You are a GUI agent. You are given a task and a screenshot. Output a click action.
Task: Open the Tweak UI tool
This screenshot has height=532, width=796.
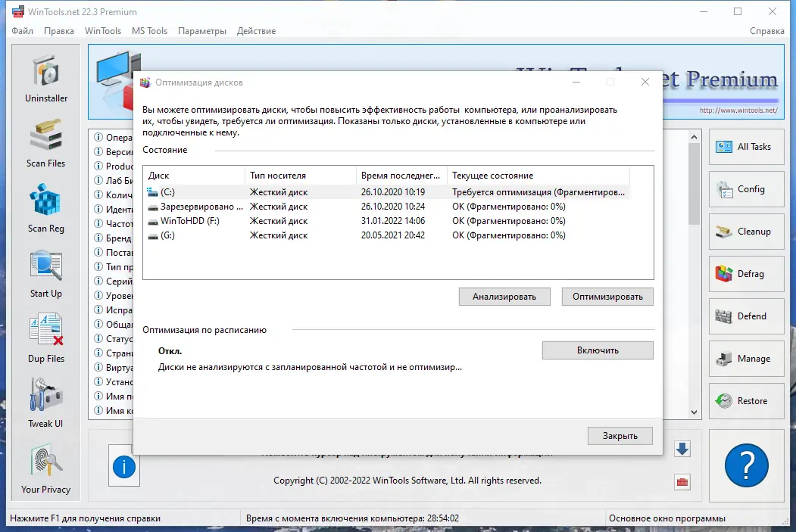coord(45,403)
